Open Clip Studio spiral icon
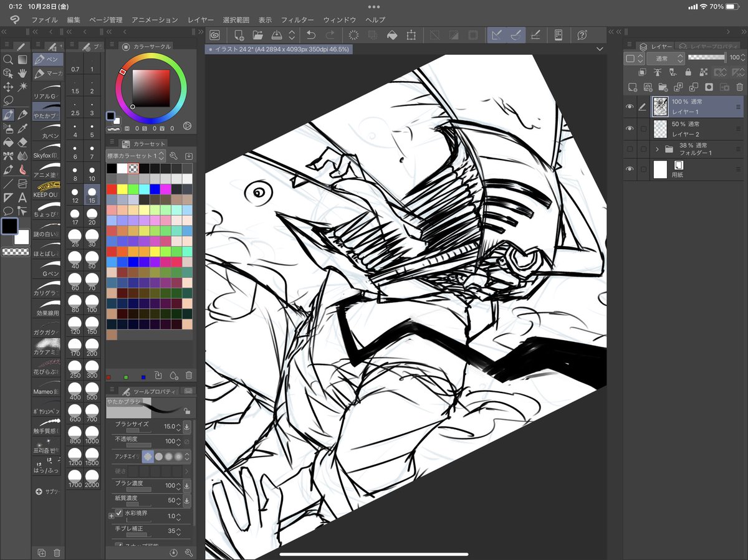748x560 pixels. (x=214, y=36)
